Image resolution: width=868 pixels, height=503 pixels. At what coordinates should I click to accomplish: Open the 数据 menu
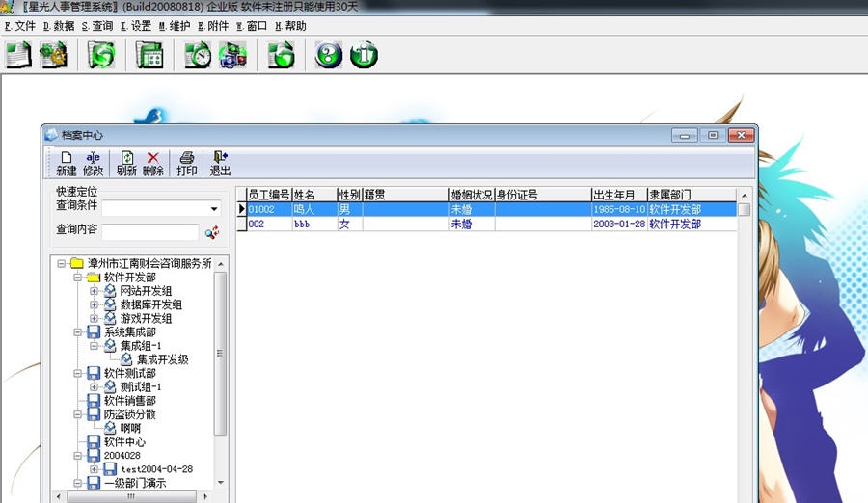(59, 26)
